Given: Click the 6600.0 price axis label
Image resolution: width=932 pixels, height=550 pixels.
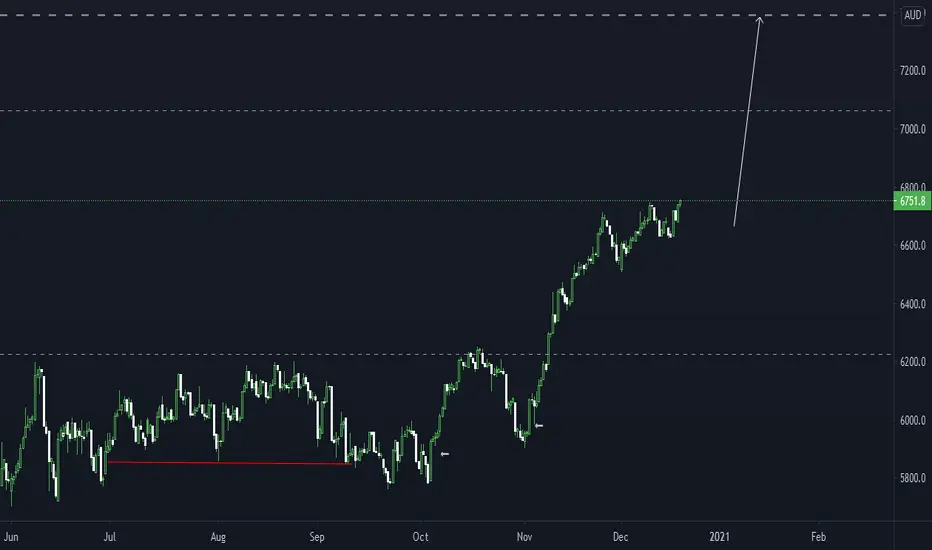Looking at the screenshot, I should [912, 246].
